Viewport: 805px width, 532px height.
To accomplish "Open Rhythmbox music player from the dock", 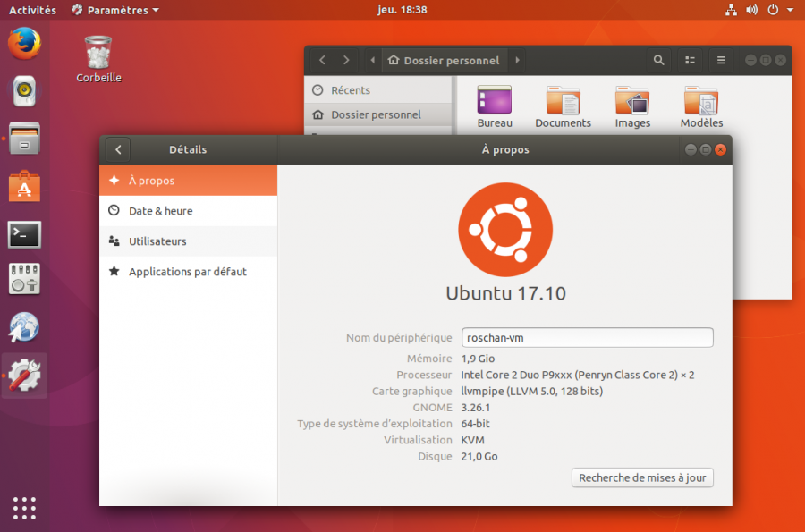I will (x=23, y=91).
